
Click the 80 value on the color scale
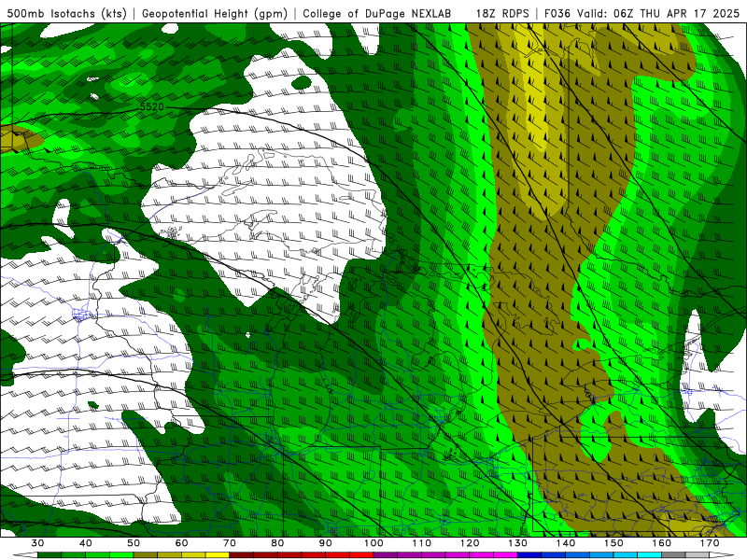click(x=277, y=543)
